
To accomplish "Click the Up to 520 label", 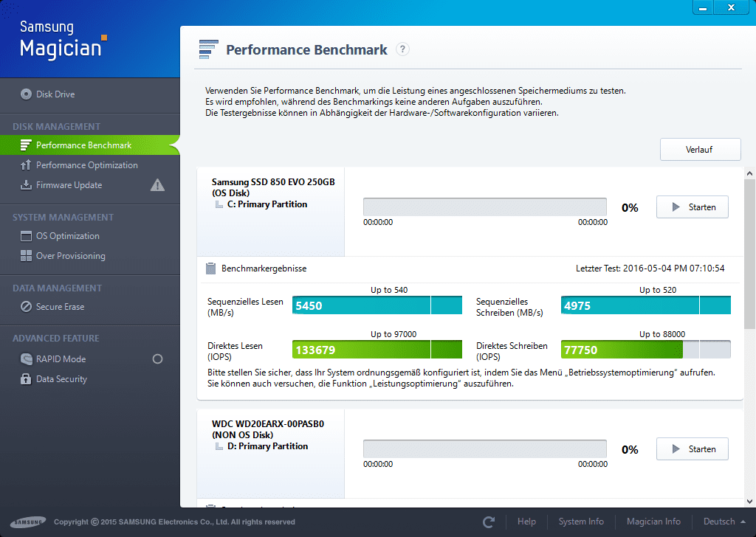I will 658,289.
